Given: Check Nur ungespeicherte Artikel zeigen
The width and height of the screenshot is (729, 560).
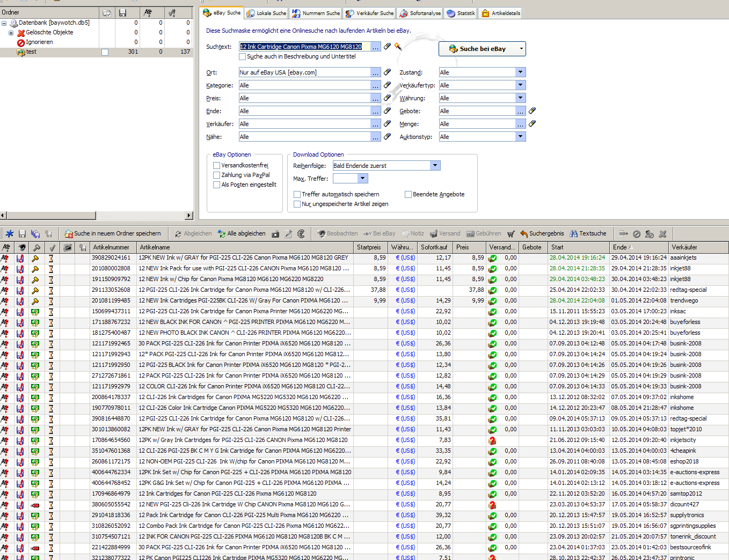Looking at the screenshot, I should [297, 204].
